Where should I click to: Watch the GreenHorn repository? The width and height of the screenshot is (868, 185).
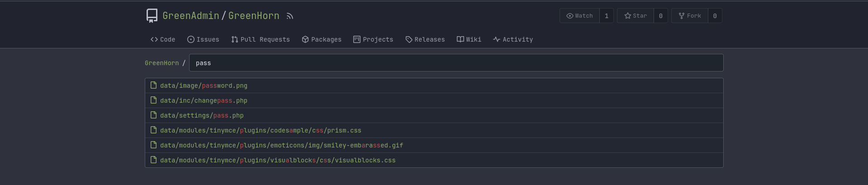click(x=579, y=16)
